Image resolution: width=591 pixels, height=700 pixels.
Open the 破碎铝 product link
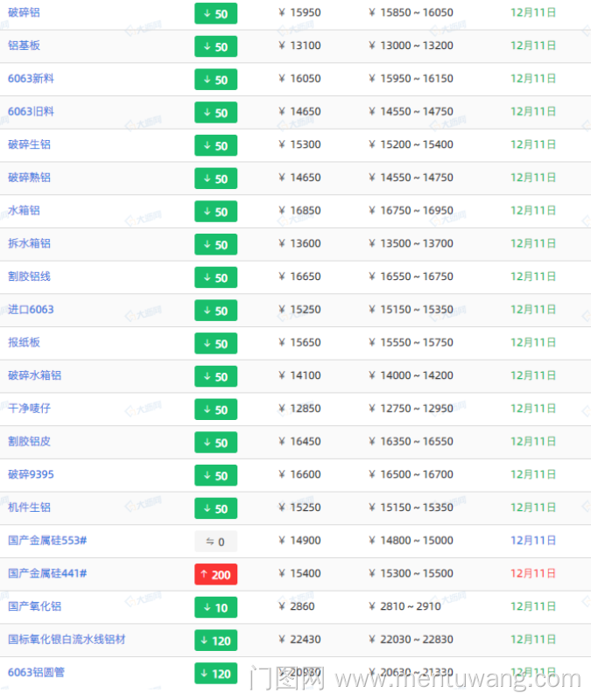[x=24, y=13]
